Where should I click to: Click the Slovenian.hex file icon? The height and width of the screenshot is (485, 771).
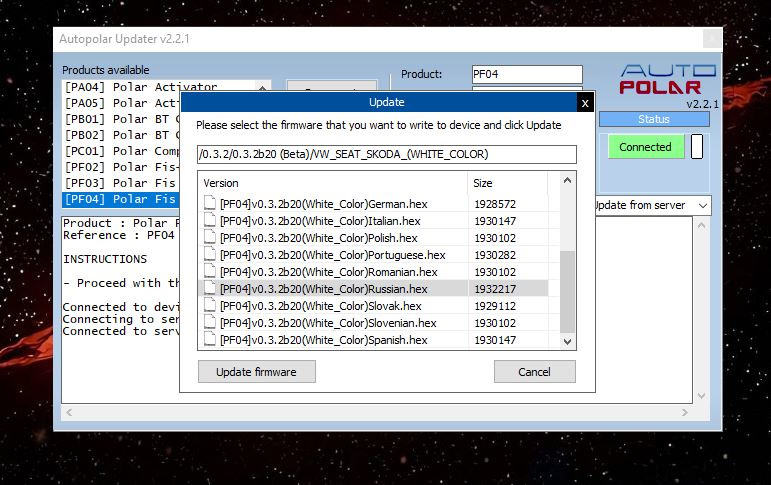(x=210, y=323)
